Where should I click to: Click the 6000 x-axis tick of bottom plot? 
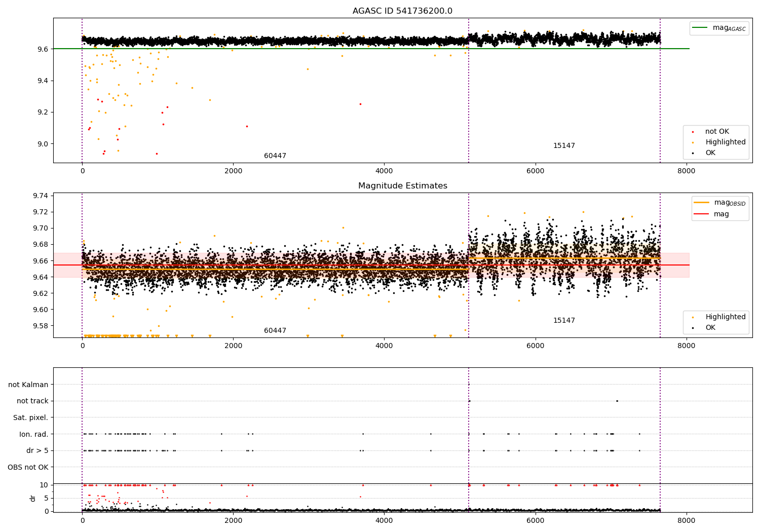535,520
